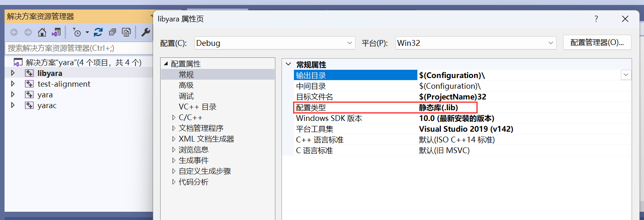Viewport: 644px width, 220px height.
Task: Click the Visual Studio 2019 (v142) value
Action: (466, 129)
